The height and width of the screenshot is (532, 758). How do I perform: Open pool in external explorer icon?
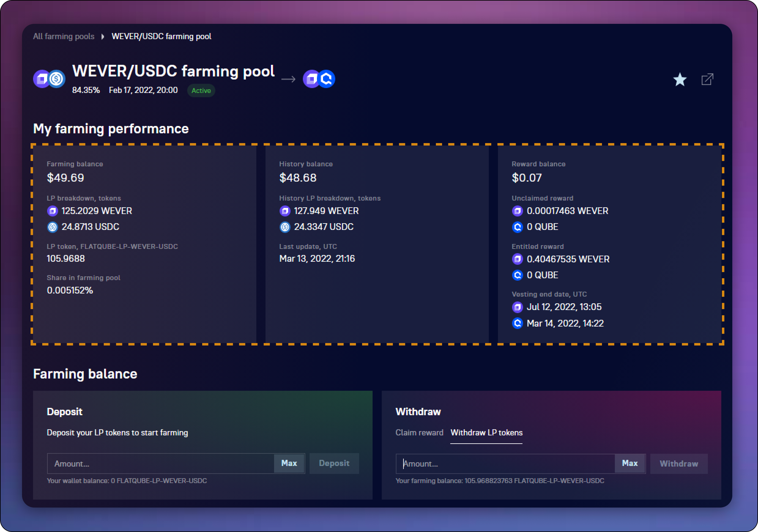point(707,79)
